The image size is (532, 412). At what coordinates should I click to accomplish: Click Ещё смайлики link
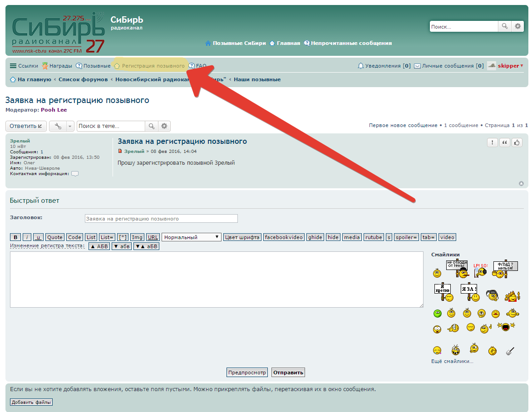(452, 362)
